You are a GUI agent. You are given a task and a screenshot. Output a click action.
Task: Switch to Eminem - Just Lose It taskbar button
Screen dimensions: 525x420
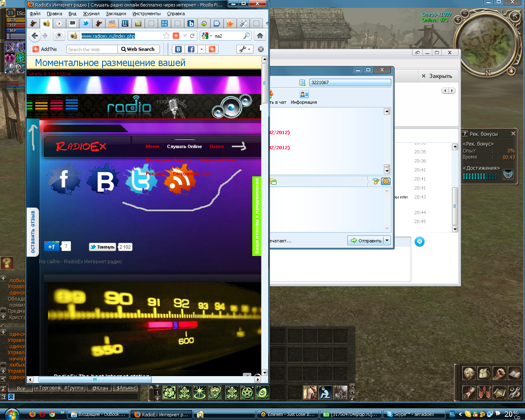click(x=287, y=414)
